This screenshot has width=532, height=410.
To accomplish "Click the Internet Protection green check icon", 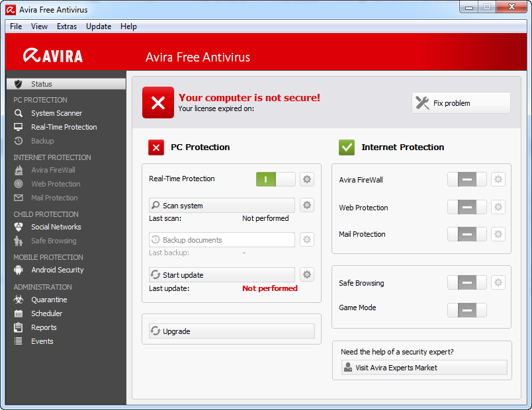I will (x=347, y=147).
